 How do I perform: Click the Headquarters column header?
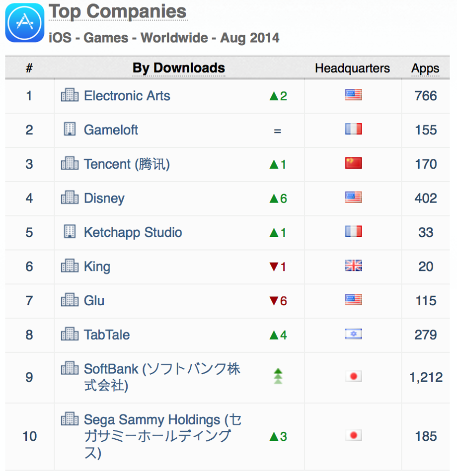tap(352, 68)
